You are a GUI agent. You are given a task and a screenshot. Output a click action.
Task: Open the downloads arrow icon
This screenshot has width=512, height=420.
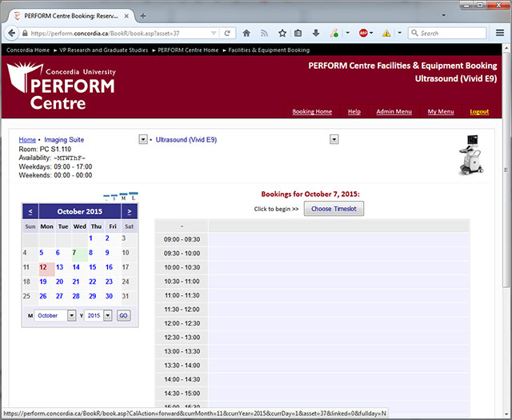coord(316,34)
